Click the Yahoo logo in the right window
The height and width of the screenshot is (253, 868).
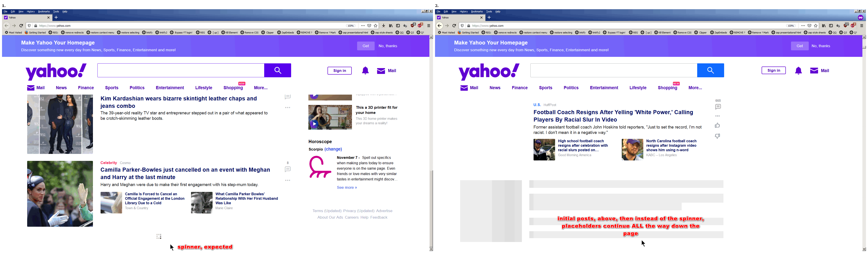(489, 71)
